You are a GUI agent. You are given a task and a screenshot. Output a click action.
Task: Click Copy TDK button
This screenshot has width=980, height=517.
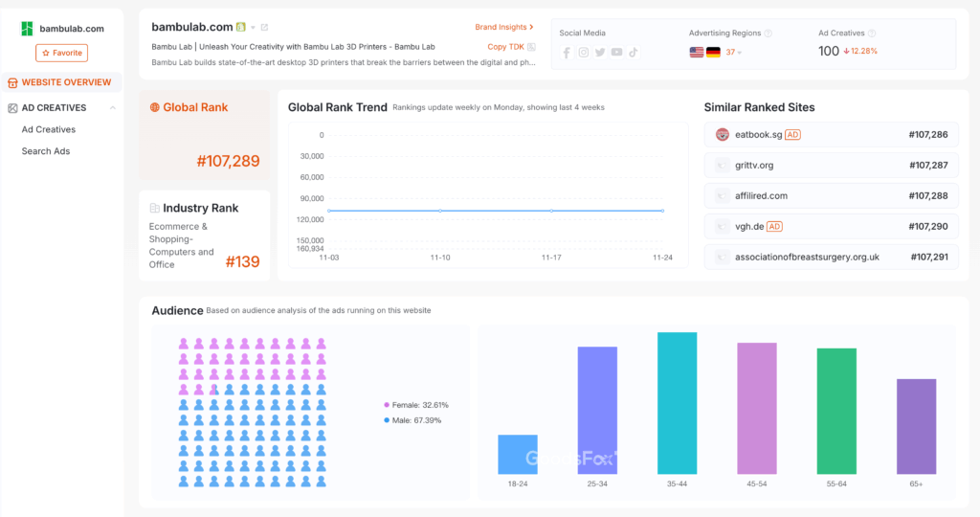tap(511, 47)
